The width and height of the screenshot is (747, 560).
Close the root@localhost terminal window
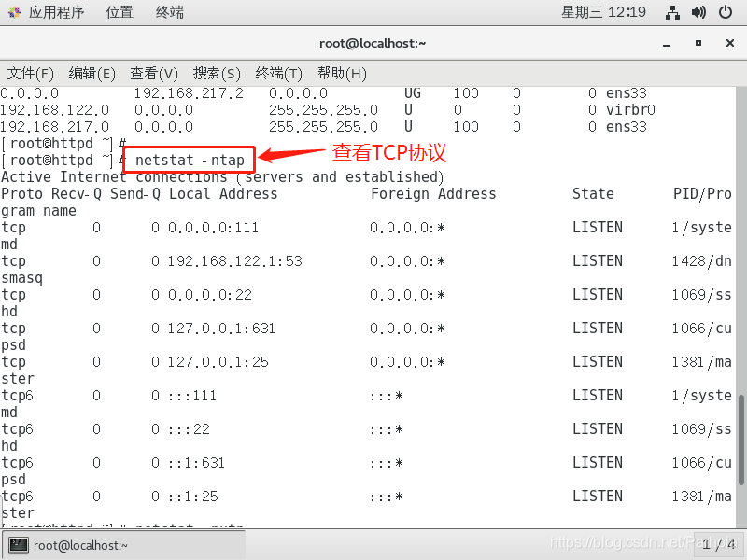click(730, 43)
